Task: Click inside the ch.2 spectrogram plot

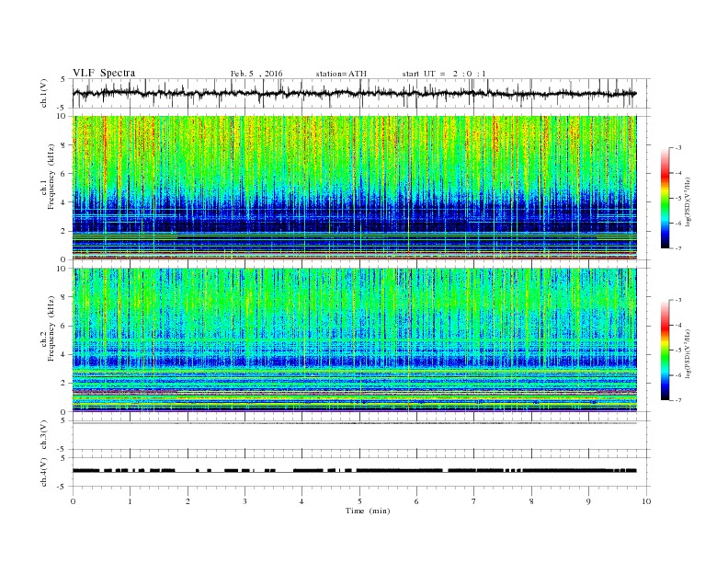Action: pyautogui.click(x=355, y=339)
